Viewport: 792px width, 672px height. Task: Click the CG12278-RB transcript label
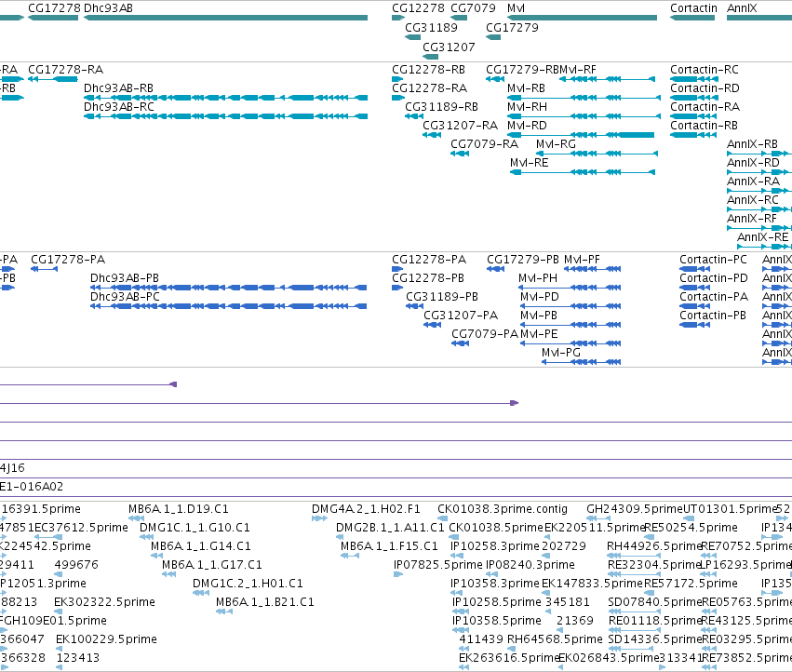tap(428, 70)
